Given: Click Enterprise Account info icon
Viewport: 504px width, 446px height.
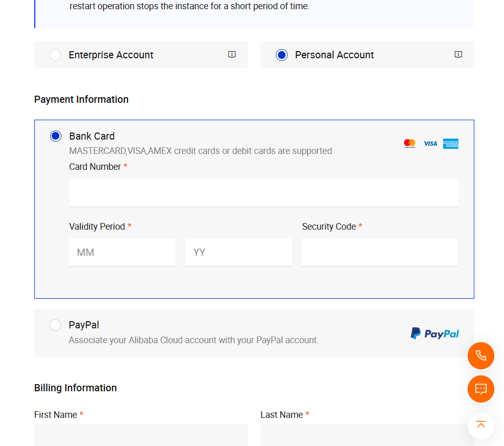Looking at the screenshot, I should [232, 55].
